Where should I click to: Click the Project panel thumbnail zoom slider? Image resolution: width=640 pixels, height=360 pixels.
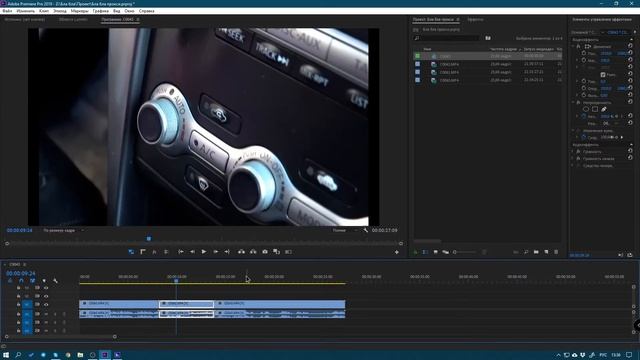[465, 252]
